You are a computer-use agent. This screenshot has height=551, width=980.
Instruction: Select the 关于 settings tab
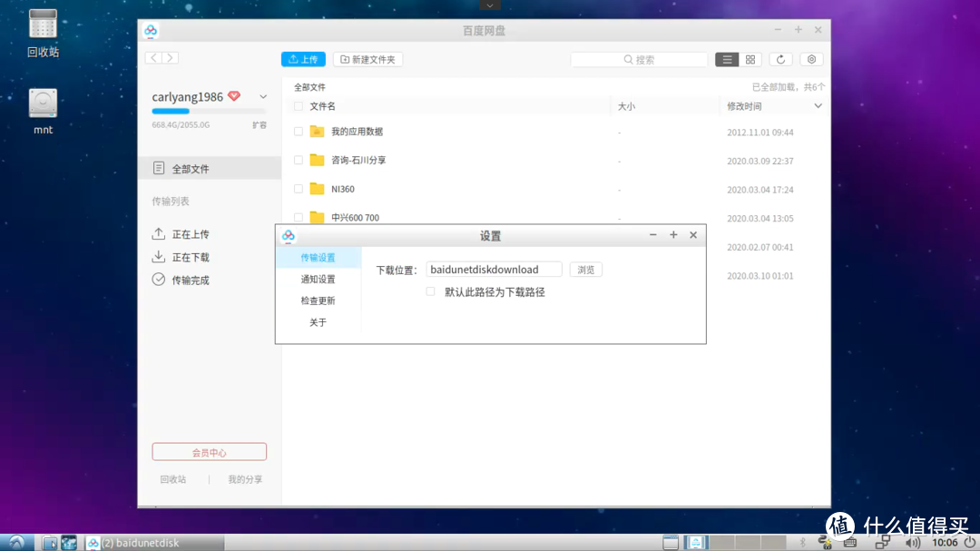point(318,322)
